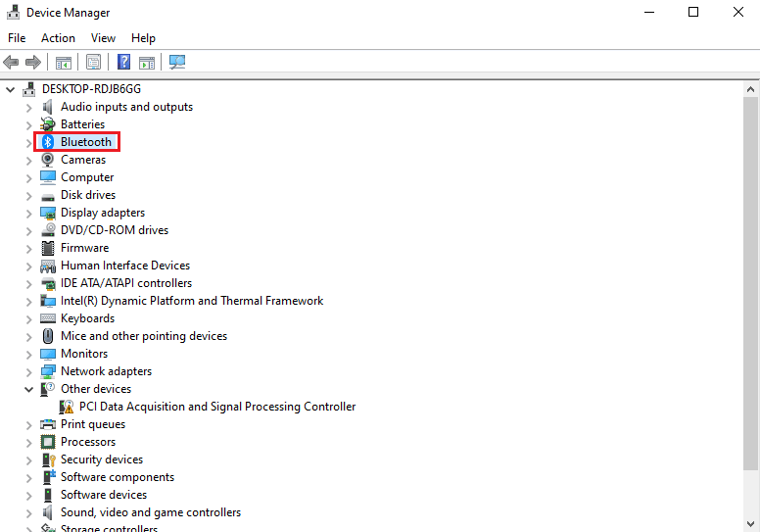The width and height of the screenshot is (760, 532).
Task: Click the scrollbar up arrow
Action: pyautogui.click(x=751, y=89)
